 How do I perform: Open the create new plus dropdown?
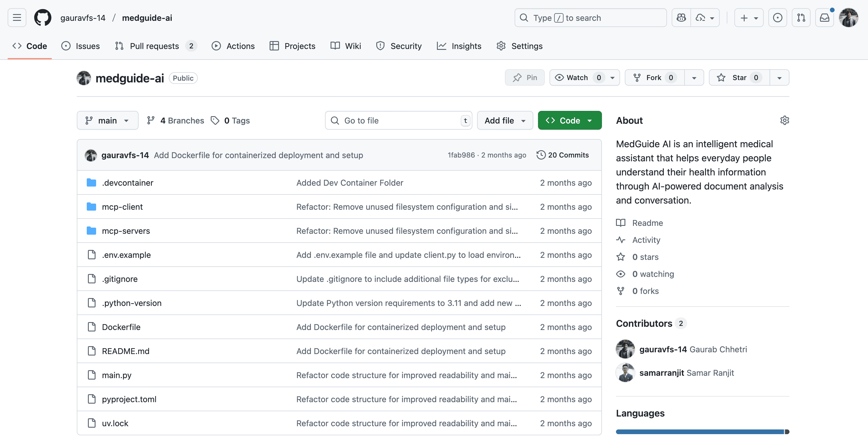pos(749,18)
